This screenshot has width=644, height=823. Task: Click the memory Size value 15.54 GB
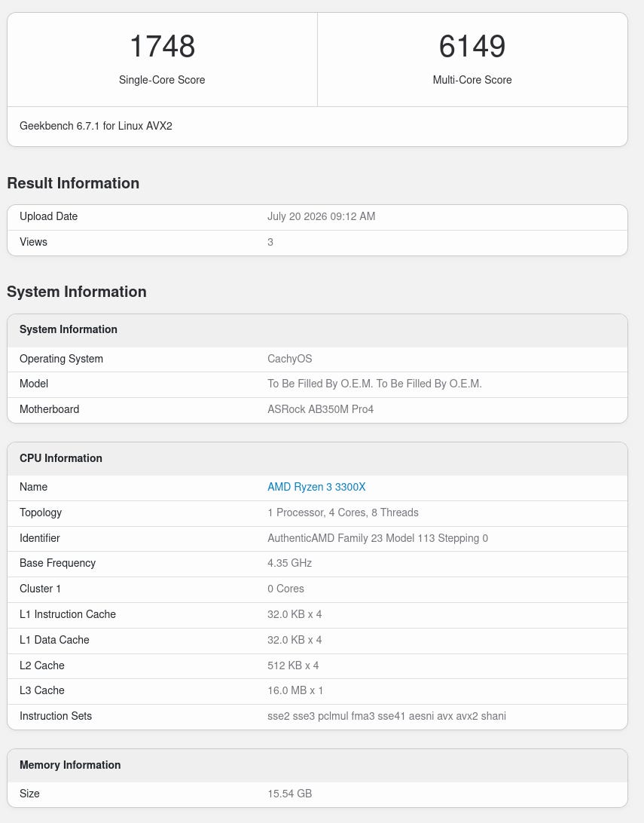click(289, 794)
